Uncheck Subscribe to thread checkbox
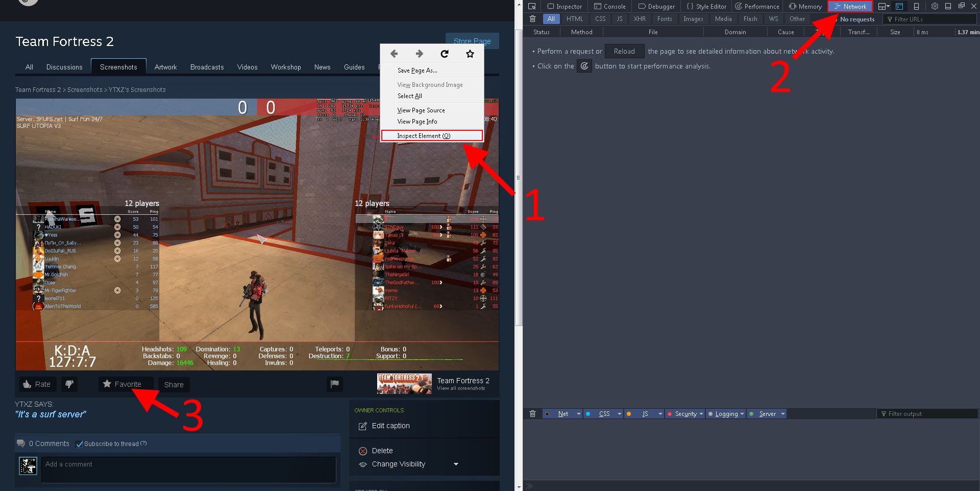980x491 pixels. click(x=79, y=444)
